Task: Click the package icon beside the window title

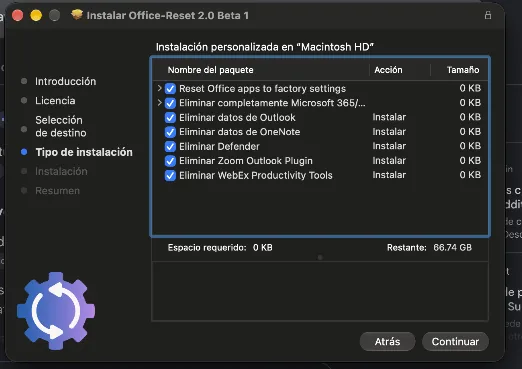Action: [x=77, y=15]
